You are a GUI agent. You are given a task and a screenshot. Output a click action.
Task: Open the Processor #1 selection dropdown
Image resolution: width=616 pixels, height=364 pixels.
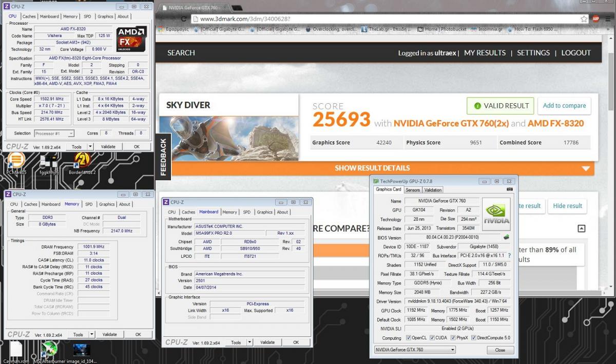[54, 133]
